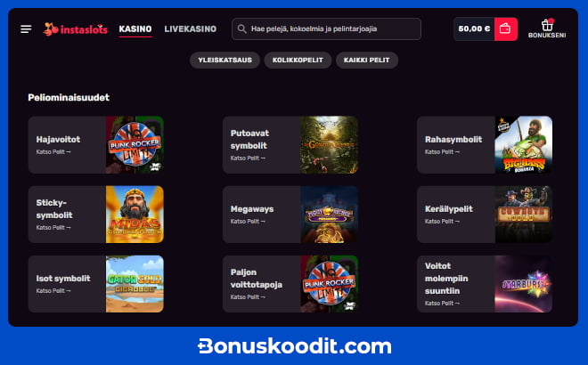Screen dimensions: 588x365
Task: Select the YLEISKATSAUS filter pill
Action: pyautogui.click(x=225, y=60)
